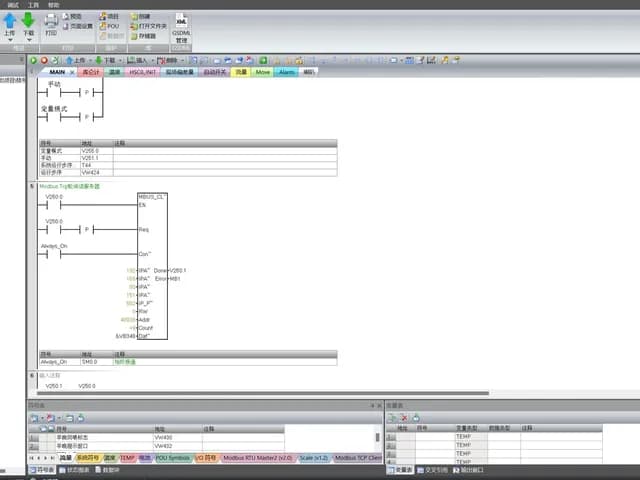Open the 状态图表 (Status chart) panel tab

pos(74,470)
